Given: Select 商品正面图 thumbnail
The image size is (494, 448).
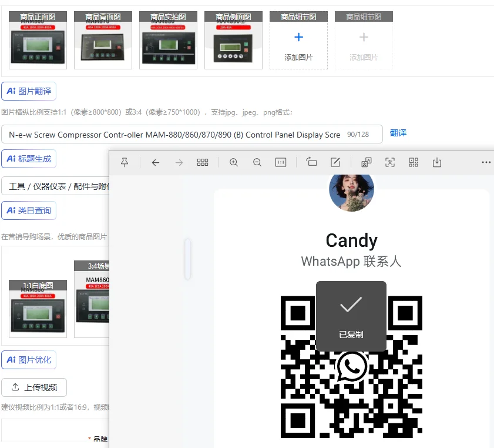Looking at the screenshot, I should coord(38,40).
